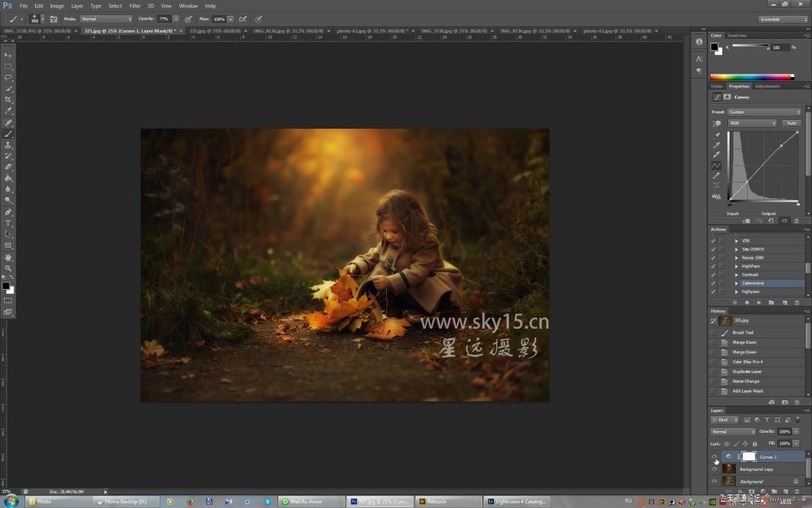This screenshot has height=508, width=812.
Task: Expand the VIN action
Action: pos(737,241)
